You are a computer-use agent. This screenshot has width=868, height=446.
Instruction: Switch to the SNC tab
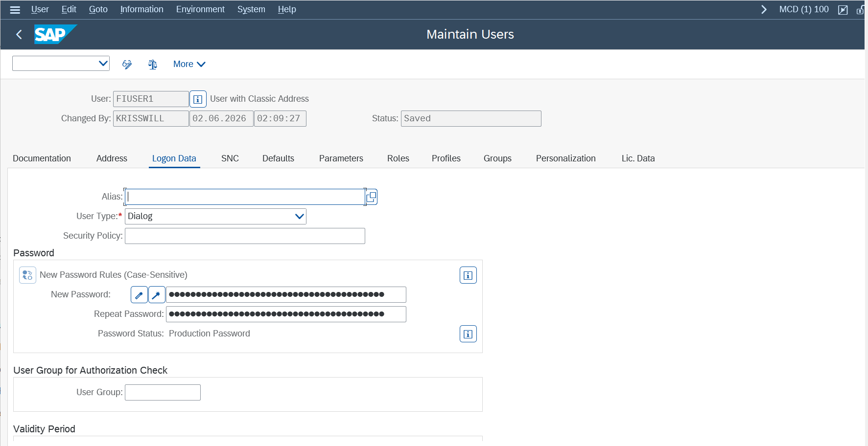point(230,158)
